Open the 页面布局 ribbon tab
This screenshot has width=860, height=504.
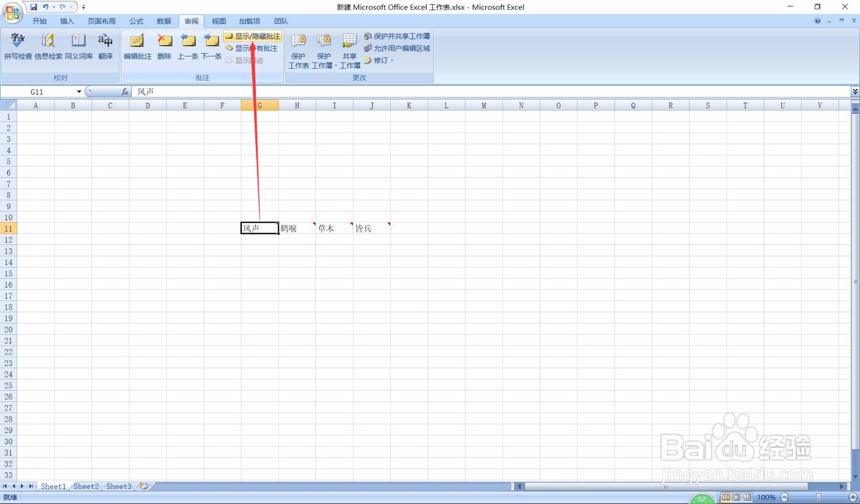[102, 21]
